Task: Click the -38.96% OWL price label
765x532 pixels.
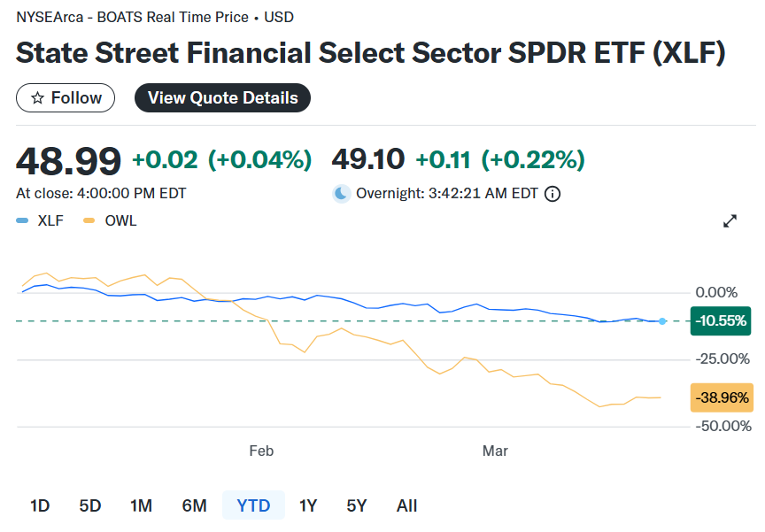Action: tap(721, 398)
